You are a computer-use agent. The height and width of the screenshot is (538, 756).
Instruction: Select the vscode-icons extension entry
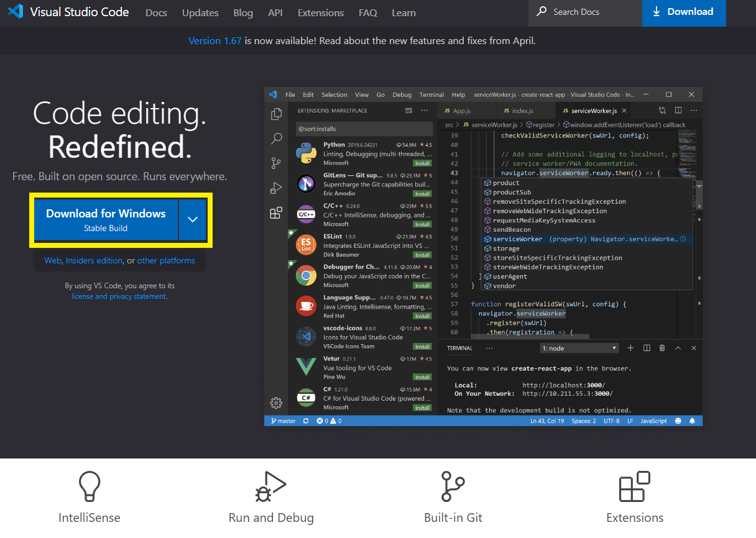pyautogui.click(x=363, y=337)
